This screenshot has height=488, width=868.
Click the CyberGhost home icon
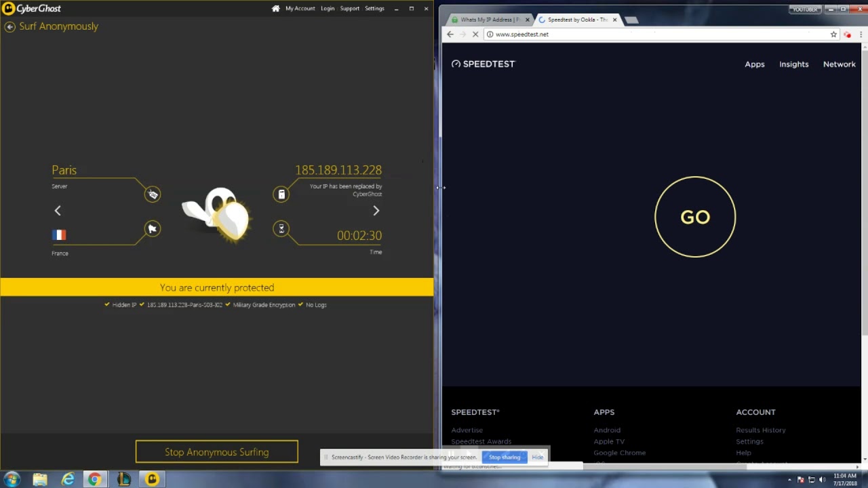[275, 8]
